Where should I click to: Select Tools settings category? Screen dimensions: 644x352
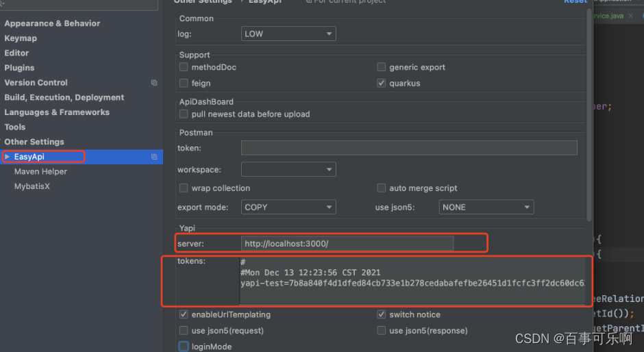(x=15, y=127)
